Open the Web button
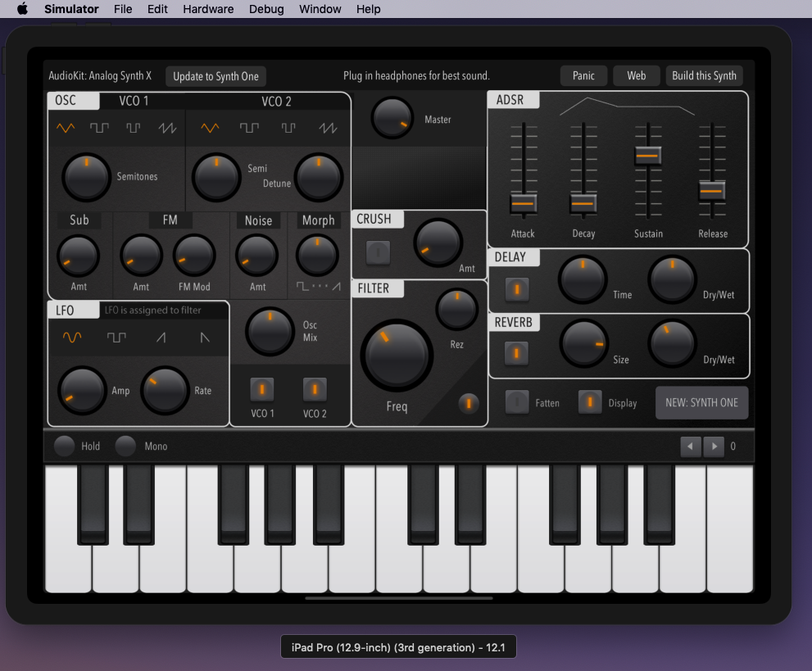Screen dimensions: 812x671 [637, 75]
